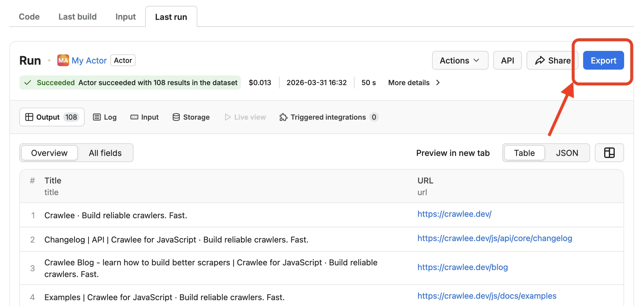Click the Output table grid icon
The image size is (644, 306).
pyautogui.click(x=29, y=117)
